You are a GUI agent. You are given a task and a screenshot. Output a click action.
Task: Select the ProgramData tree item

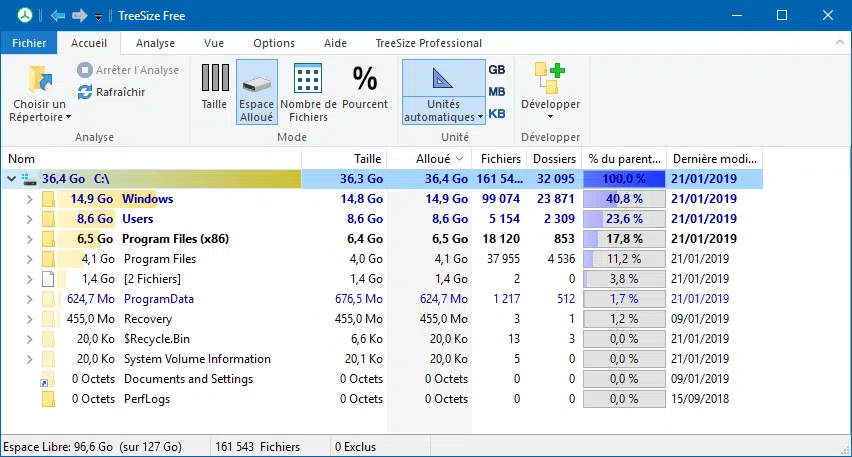click(159, 299)
